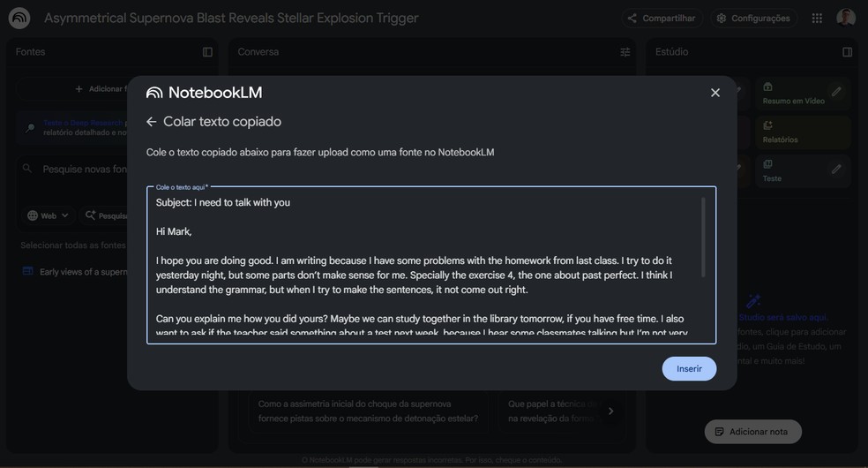Click the user profile avatar
Screen dimensions: 868x468
tap(846, 18)
